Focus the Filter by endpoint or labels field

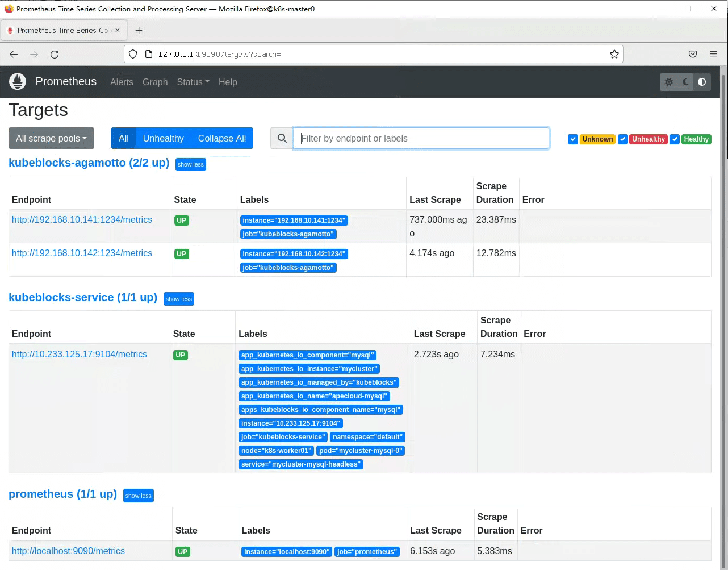pyautogui.click(x=421, y=138)
